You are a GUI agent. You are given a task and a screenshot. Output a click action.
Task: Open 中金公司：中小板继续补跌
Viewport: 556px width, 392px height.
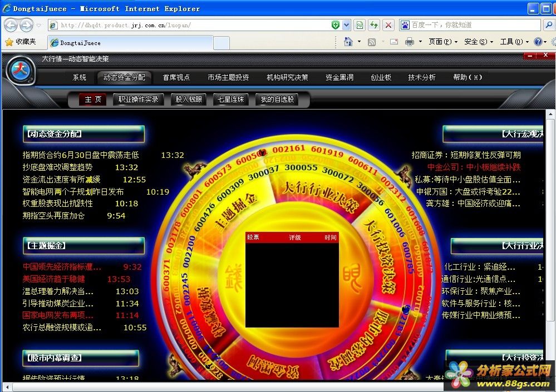click(x=474, y=167)
